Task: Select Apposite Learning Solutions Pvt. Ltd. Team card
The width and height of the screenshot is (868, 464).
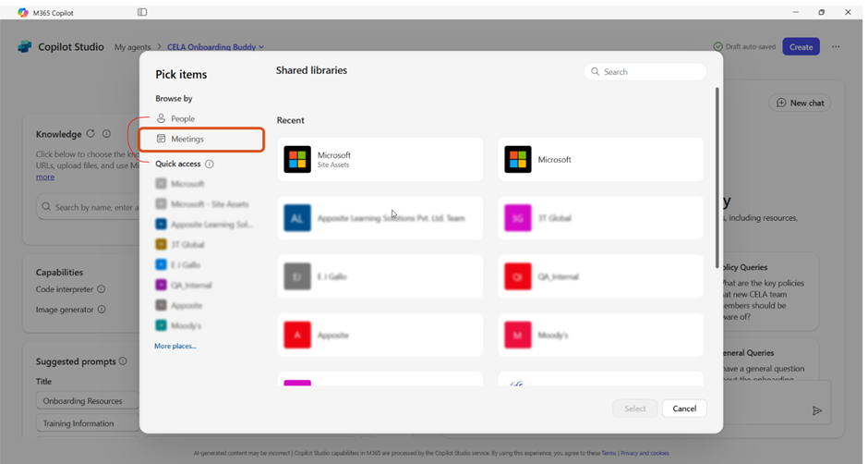Action: 380,218
